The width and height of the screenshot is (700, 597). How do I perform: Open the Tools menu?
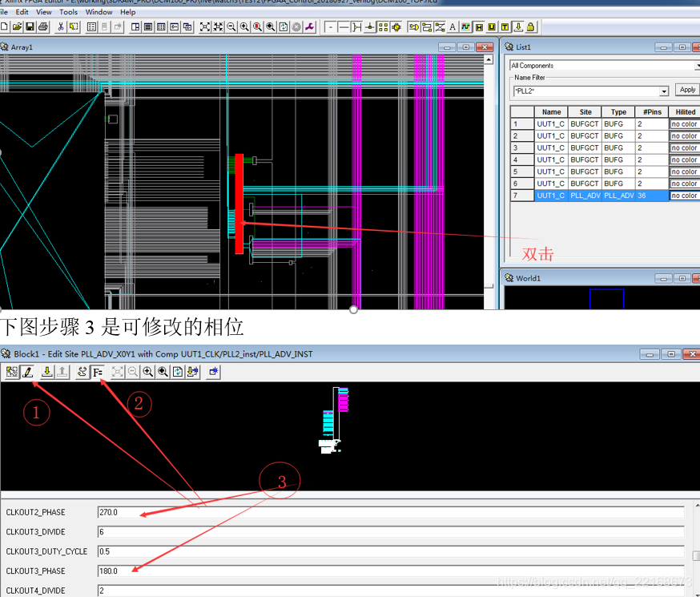tap(68, 12)
